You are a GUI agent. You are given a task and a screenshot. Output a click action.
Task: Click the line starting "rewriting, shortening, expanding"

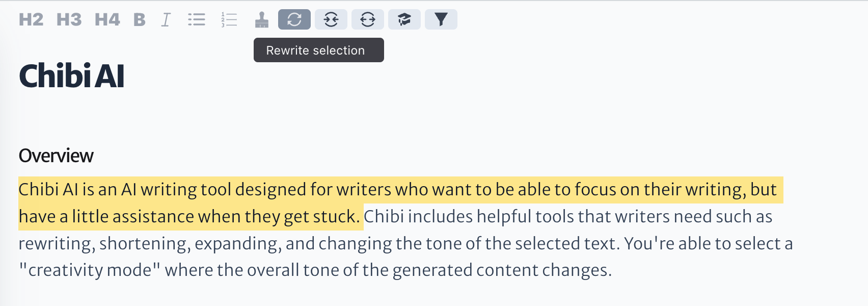point(405,244)
